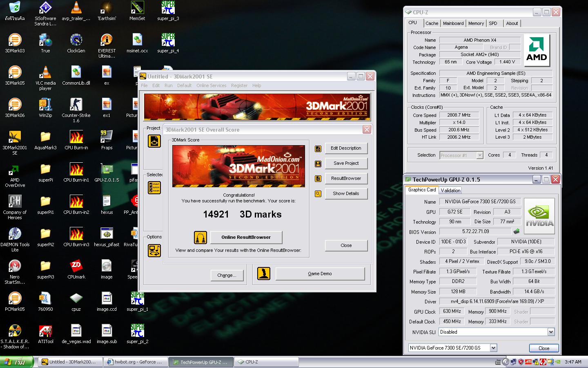Select the S.T.A.L.K.E.R. game shortcut

(15, 336)
